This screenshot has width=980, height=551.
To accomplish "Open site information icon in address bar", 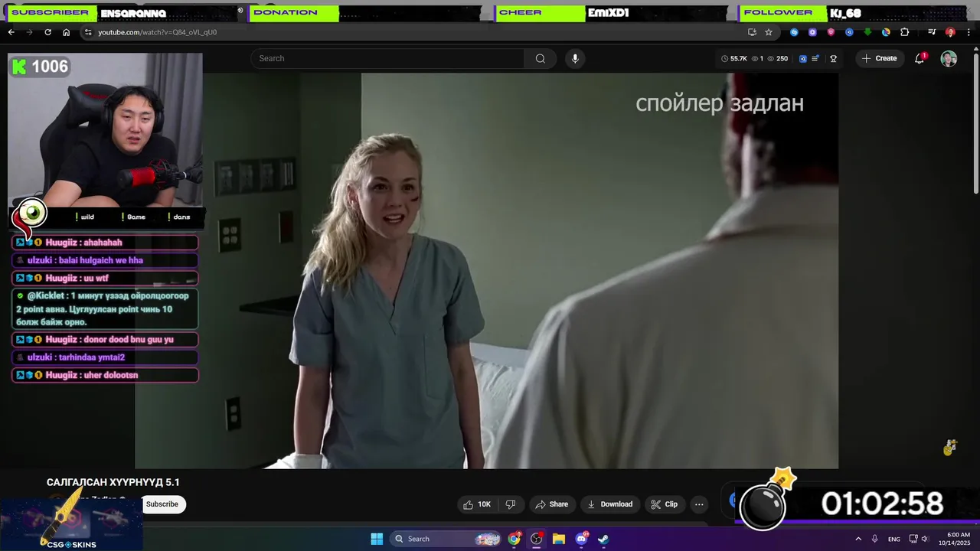I will pos(88,32).
